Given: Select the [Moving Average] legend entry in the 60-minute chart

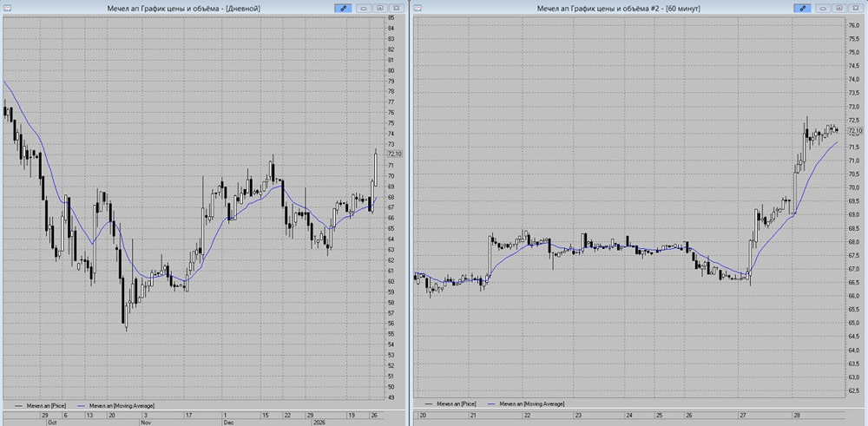Looking at the screenshot, I should tap(526, 403).
